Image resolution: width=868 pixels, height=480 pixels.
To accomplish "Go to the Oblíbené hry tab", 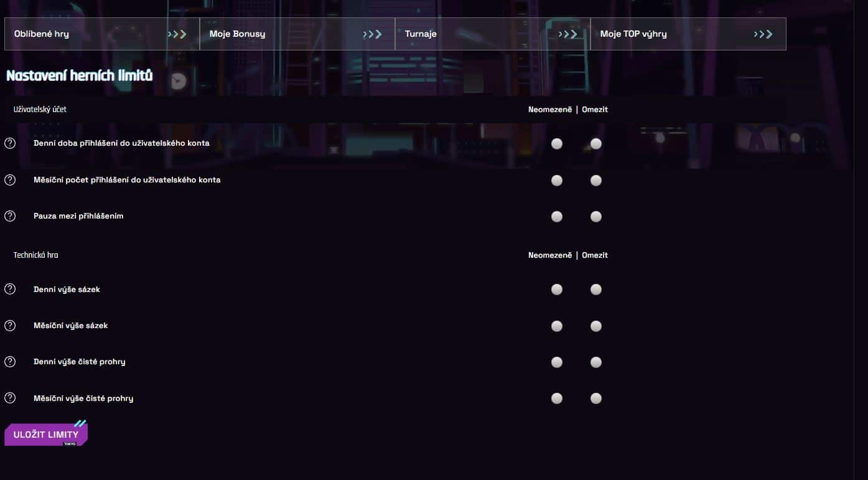I will coord(102,34).
